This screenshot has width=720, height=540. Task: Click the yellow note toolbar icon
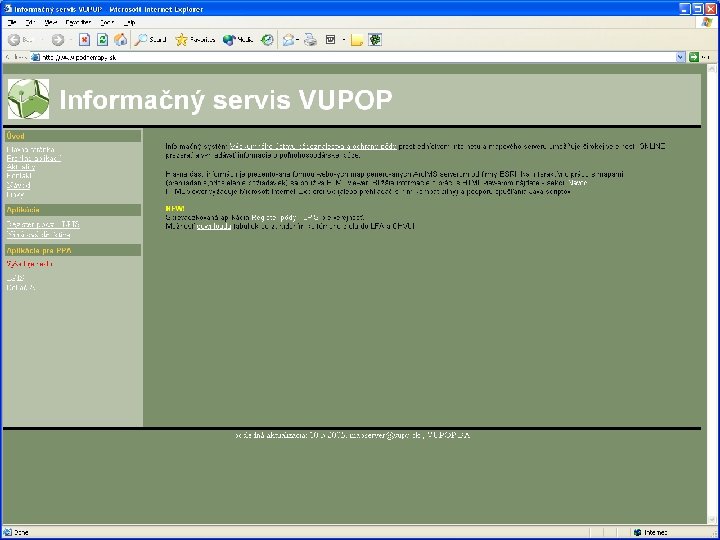pyautogui.click(x=357, y=40)
